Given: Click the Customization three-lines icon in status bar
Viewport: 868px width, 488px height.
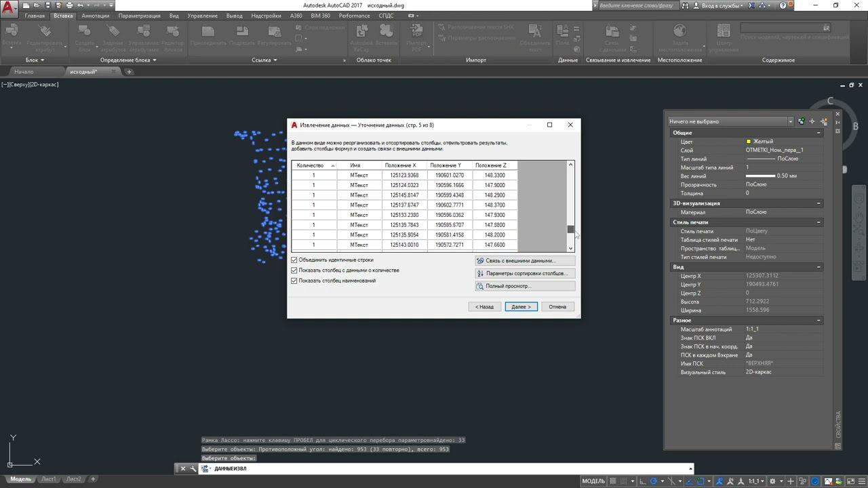Looking at the screenshot, I should 861,481.
